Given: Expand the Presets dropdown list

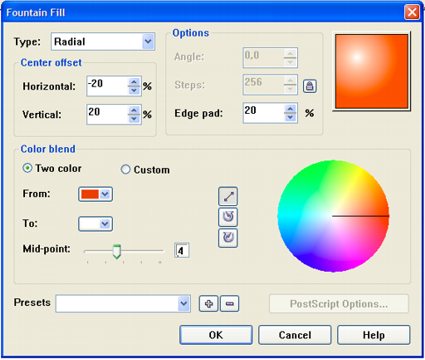Looking at the screenshot, I should pos(184,304).
